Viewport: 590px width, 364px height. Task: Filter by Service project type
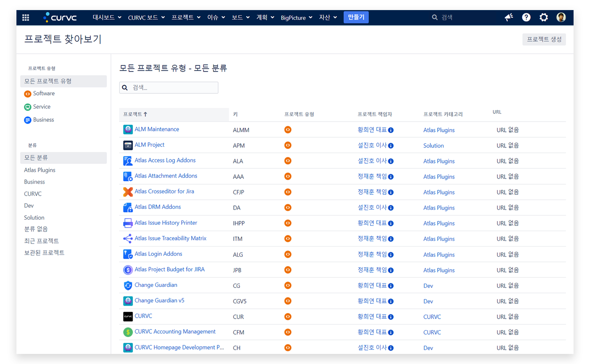tap(37, 107)
